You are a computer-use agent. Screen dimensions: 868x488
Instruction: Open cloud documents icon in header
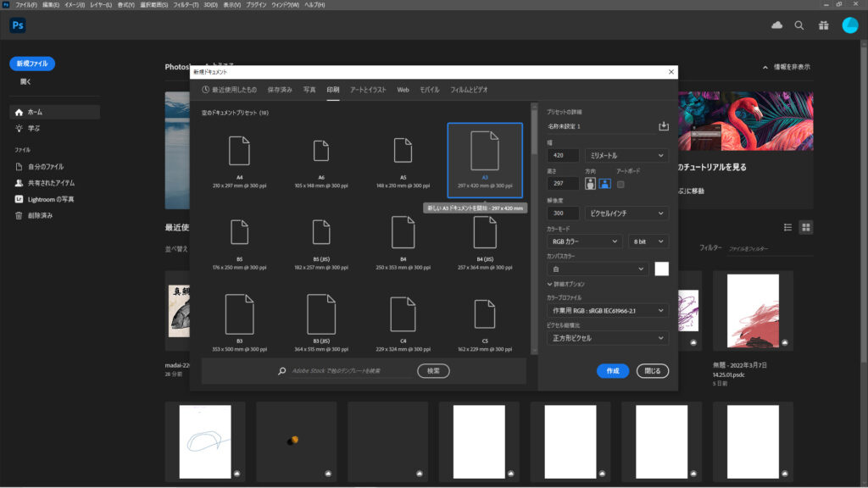776,25
